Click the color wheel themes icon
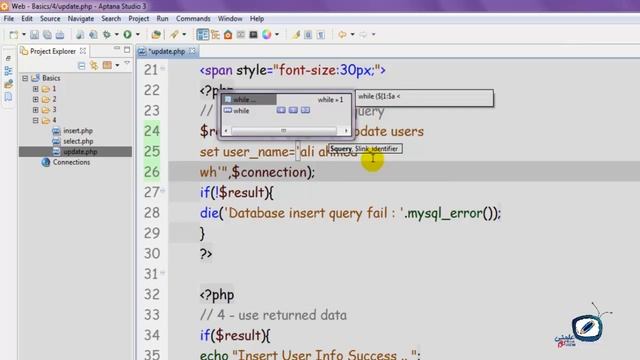640x360 pixels. (x=267, y=35)
